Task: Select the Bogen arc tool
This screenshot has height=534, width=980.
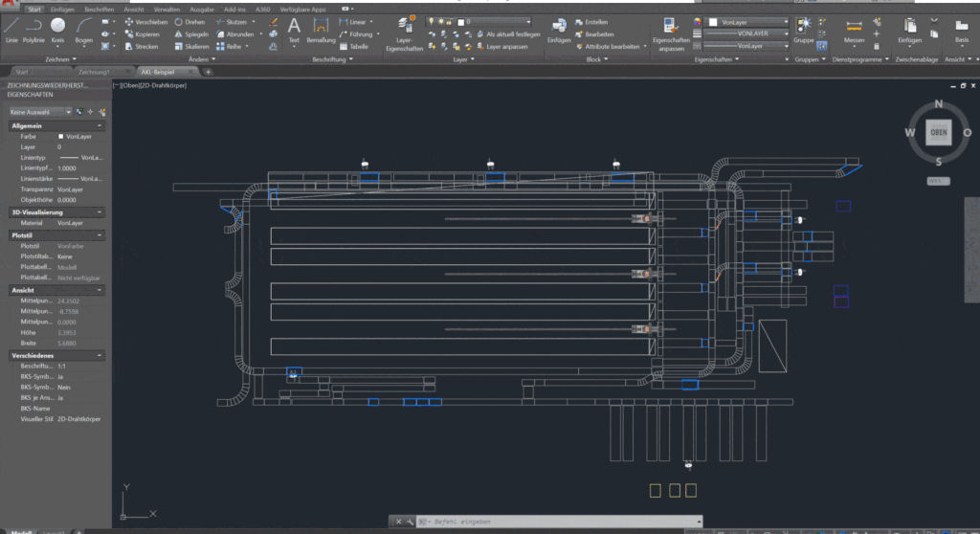Action: pyautogui.click(x=84, y=31)
